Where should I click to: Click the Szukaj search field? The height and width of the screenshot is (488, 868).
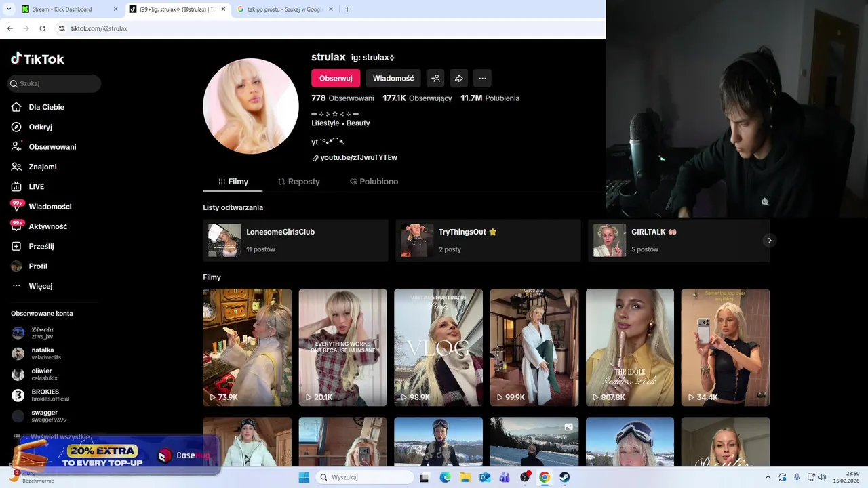pyautogui.click(x=54, y=83)
